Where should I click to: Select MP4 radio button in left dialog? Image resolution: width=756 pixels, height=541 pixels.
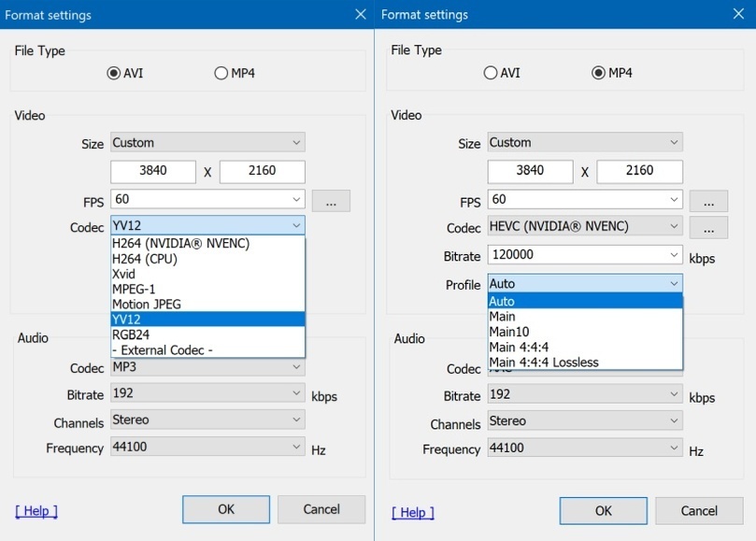(221, 73)
